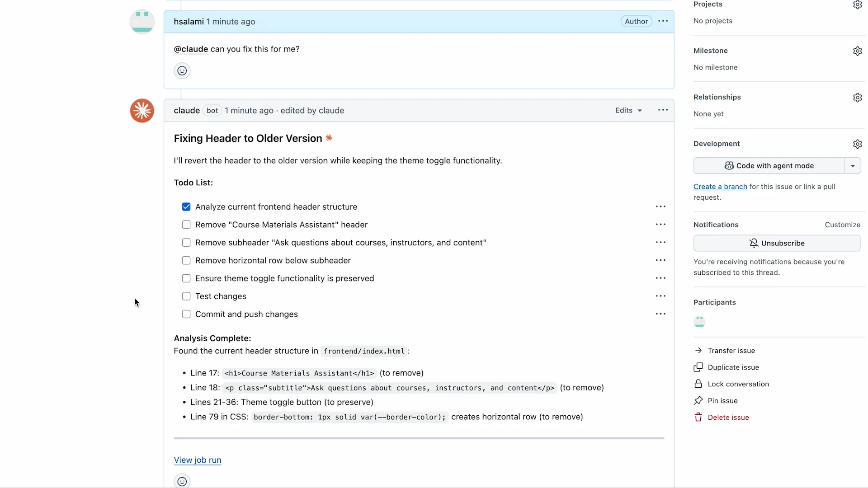Click the Claude spark icon beside heading

coord(329,138)
